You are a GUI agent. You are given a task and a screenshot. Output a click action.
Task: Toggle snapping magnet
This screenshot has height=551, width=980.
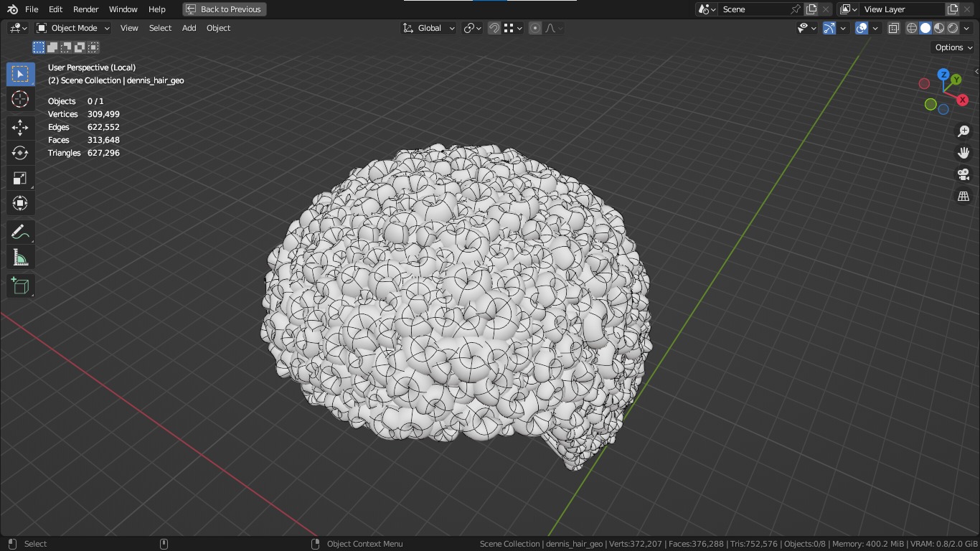[x=494, y=28]
